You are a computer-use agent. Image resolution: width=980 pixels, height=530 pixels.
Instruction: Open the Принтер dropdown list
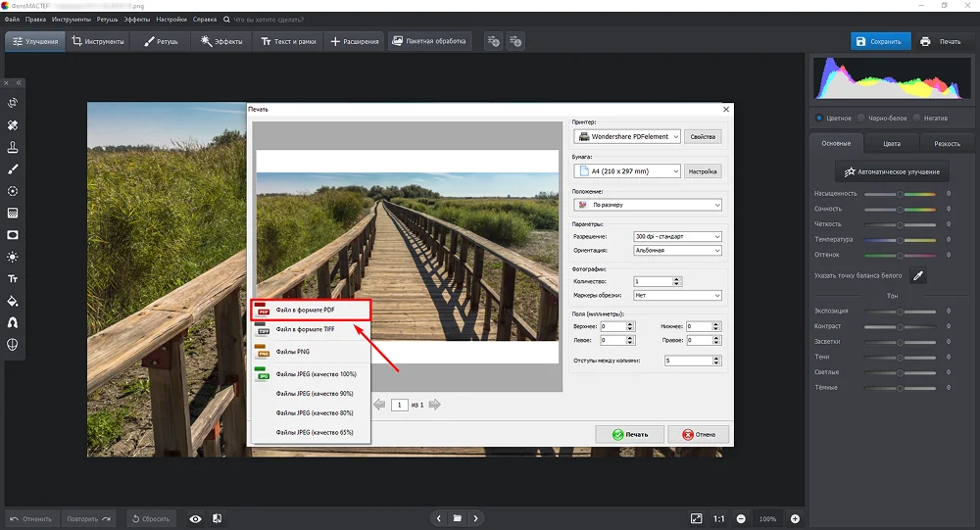(x=626, y=137)
